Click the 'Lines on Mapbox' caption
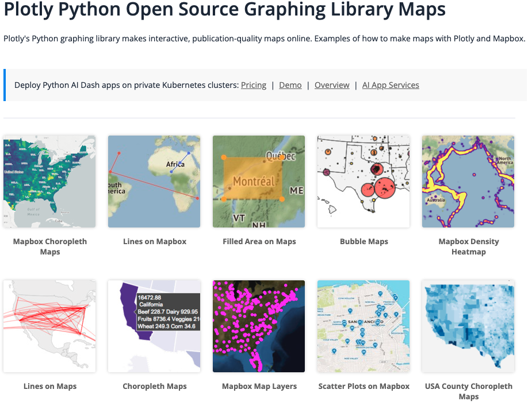Screen dimensions: 532x405 (155, 241)
